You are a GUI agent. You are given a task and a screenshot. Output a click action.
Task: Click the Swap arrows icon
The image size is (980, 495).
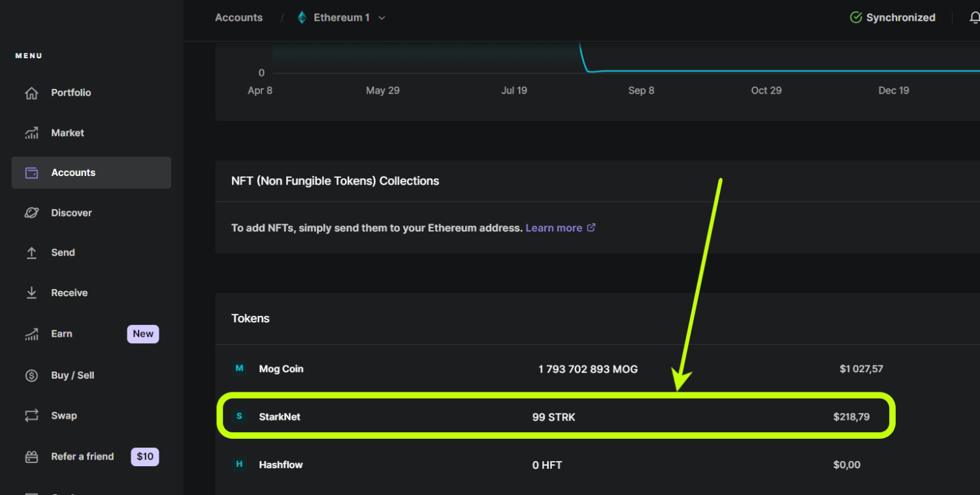point(31,416)
